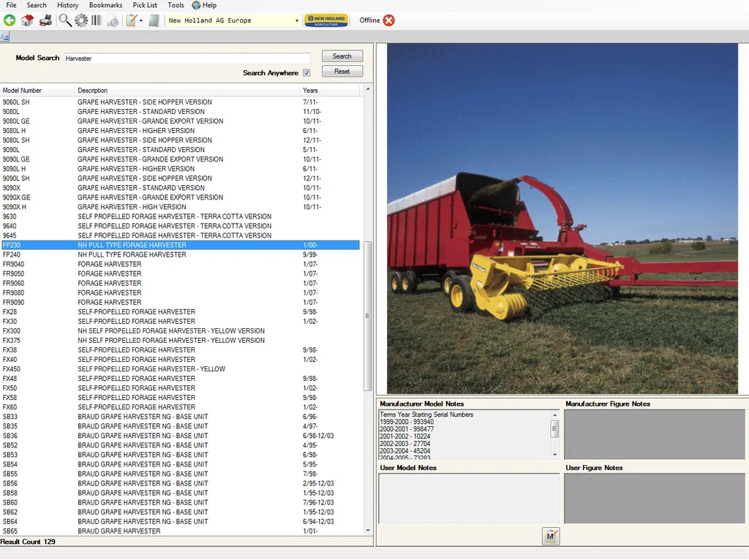Screen dimensions: 749x560
Task: Click the small document icon below toolbar
Action: click(x=5, y=37)
